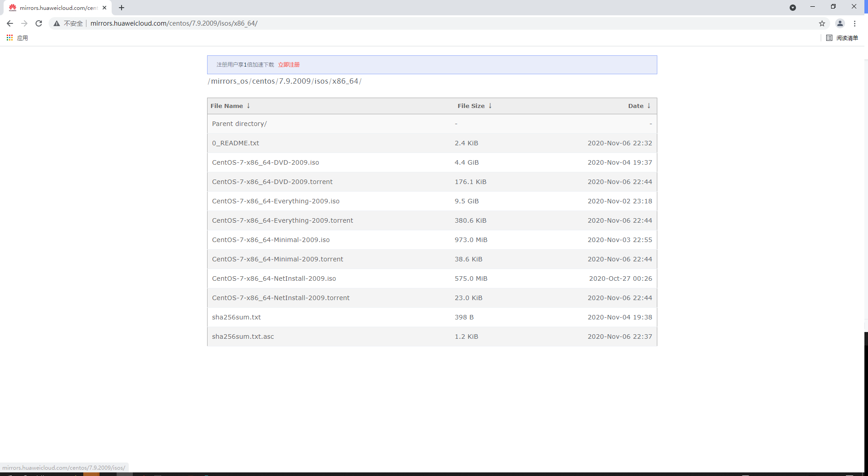Click the 2020-Nov-02 23:18 date cell

[x=620, y=201]
